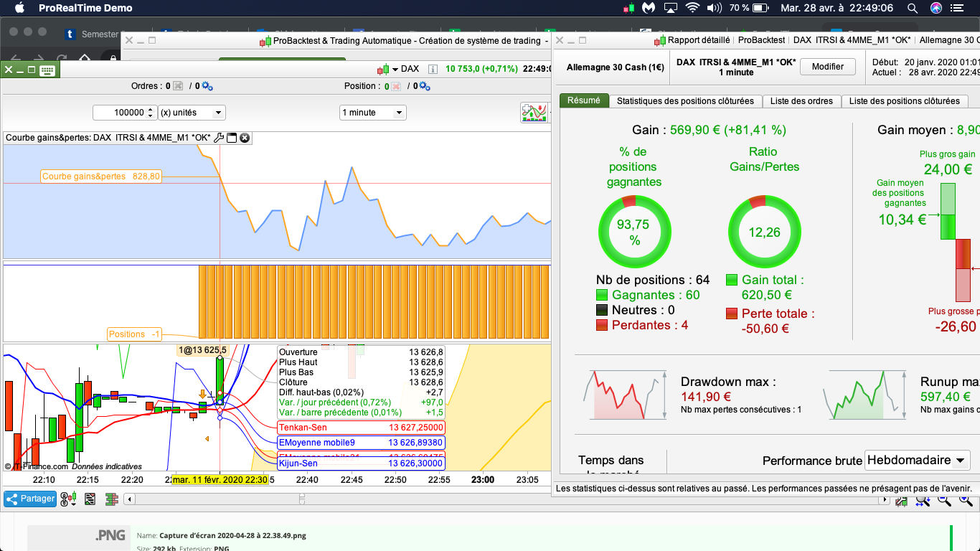Open the Wi-Fi status menu
Image resolution: width=980 pixels, height=551 pixels.
(692, 8)
